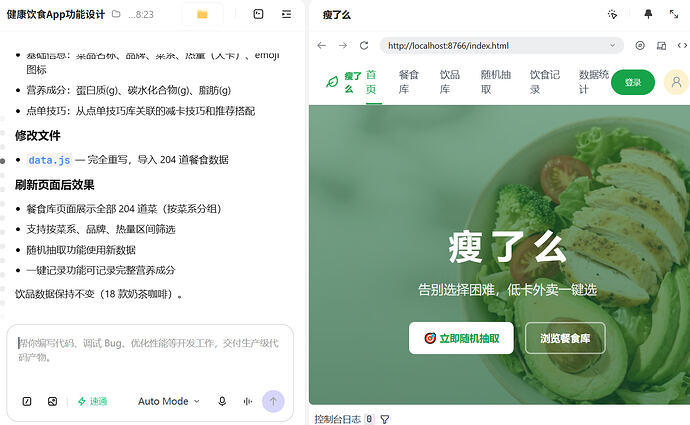Click the 瘦了么 preview panel title

coord(337,15)
